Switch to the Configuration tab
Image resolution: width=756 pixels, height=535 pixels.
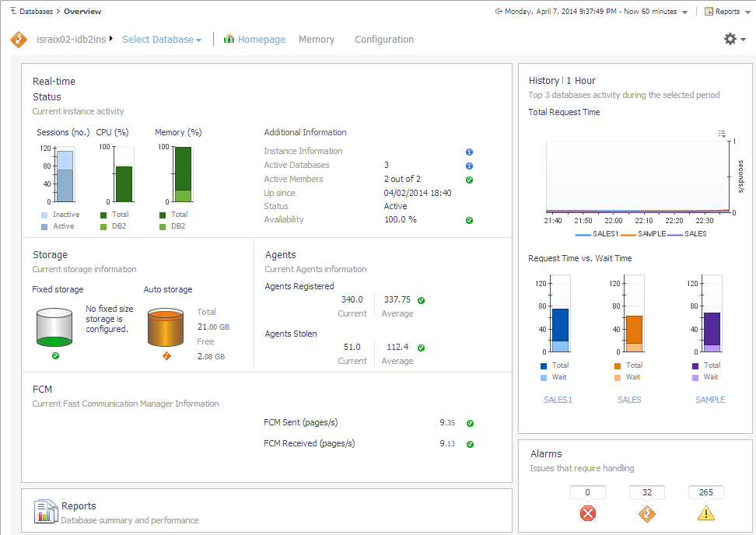coord(384,40)
